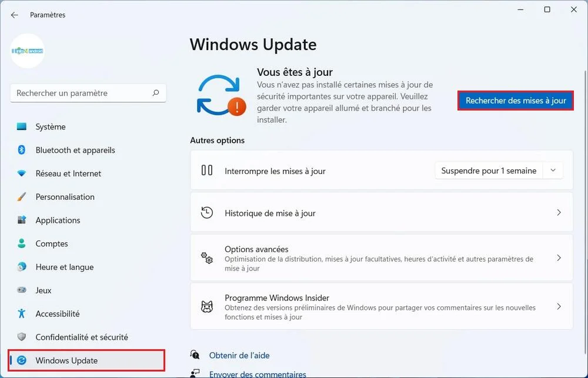Image resolution: width=588 pixels, height=378 pixels.
Task: Click the Confidentialité et sécurité shield icon
Action: pos(22,337)
